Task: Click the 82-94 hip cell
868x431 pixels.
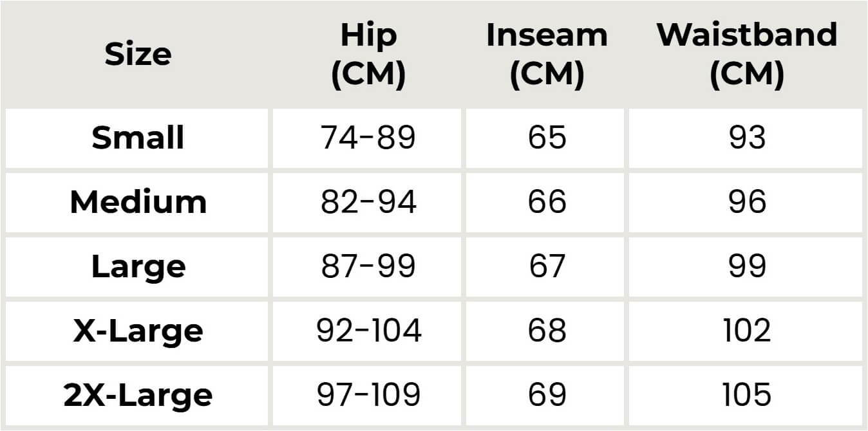Action: 368,202
